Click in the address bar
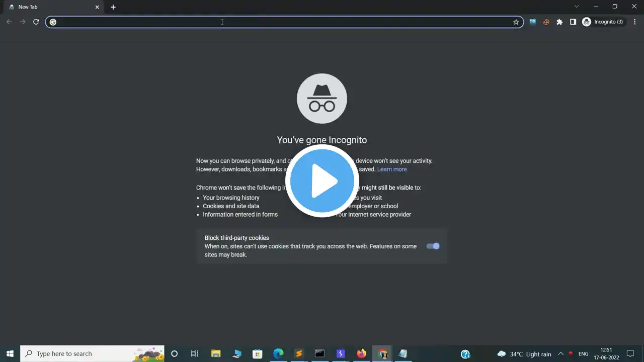 (284, 22)
